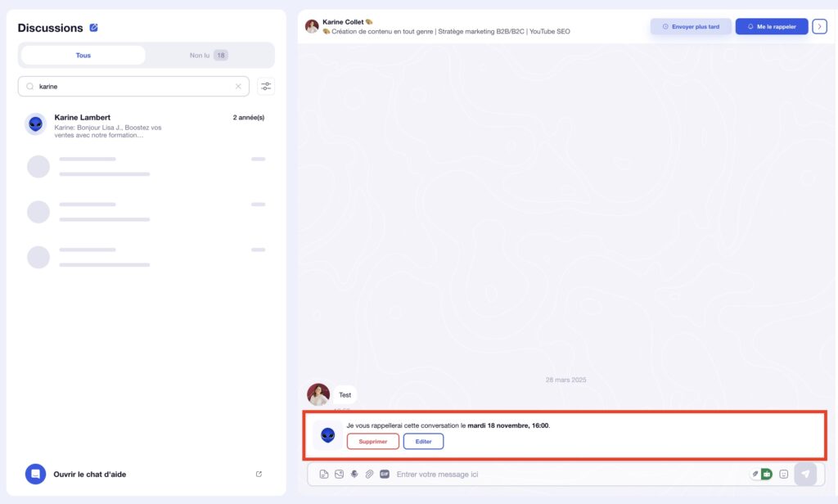Attach a file using the paperclip icon
Image resolution: width=838 pixels, height=504 pixels.
point(367,474)
